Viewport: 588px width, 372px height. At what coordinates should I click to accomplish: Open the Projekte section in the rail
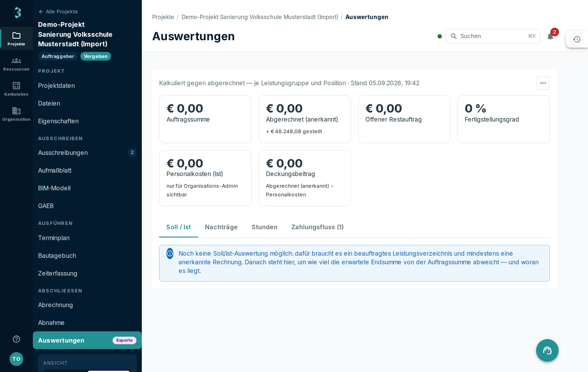tap(16, 38)
